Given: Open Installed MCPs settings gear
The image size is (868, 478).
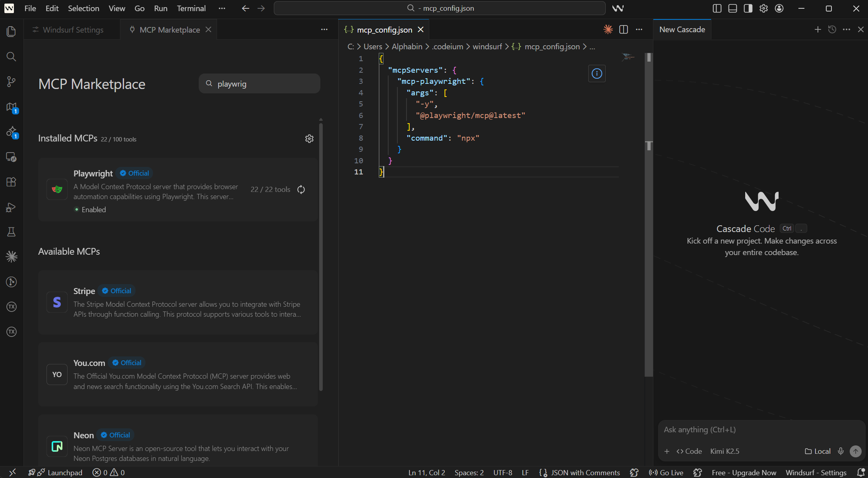Looking at the screenshot, I should [x=309, y=139].
